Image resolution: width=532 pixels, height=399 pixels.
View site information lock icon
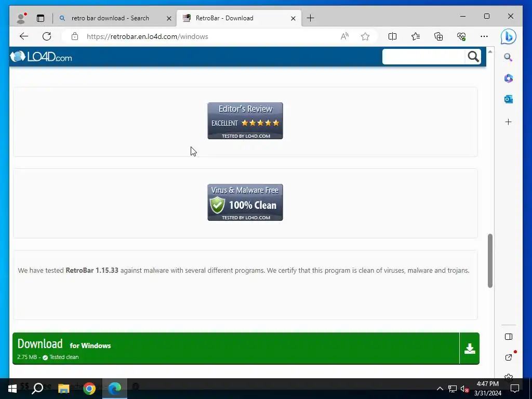[75, 36]
